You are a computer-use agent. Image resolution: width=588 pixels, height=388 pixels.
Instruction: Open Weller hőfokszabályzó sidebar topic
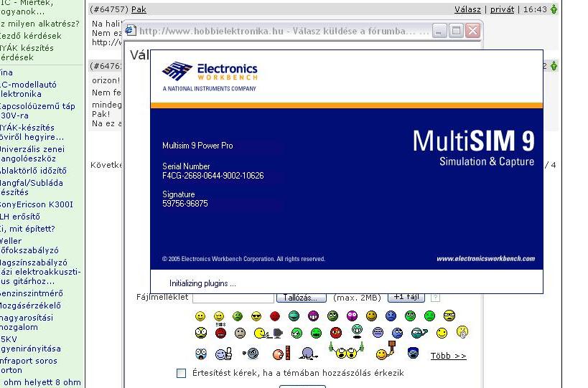[x=29, y=245]
